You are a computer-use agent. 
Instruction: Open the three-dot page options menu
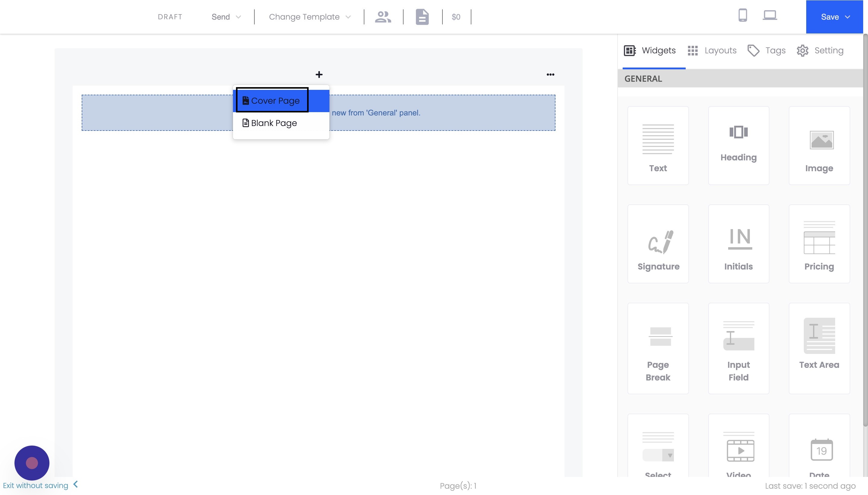point(550,74)
